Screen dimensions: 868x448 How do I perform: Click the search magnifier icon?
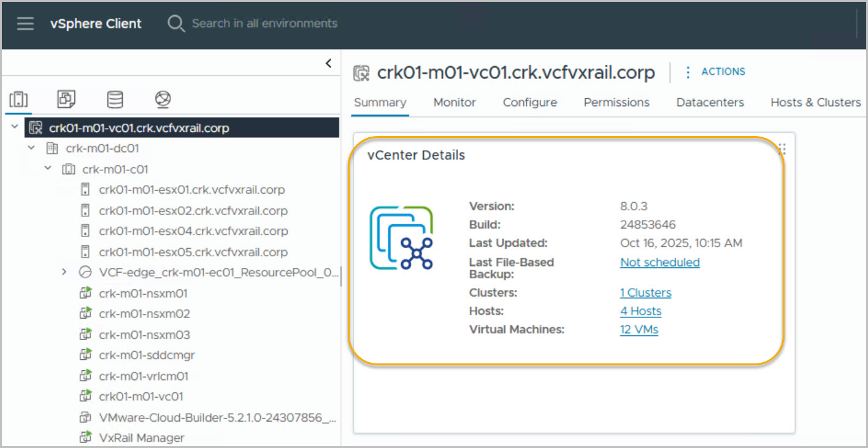click(176, 24)
